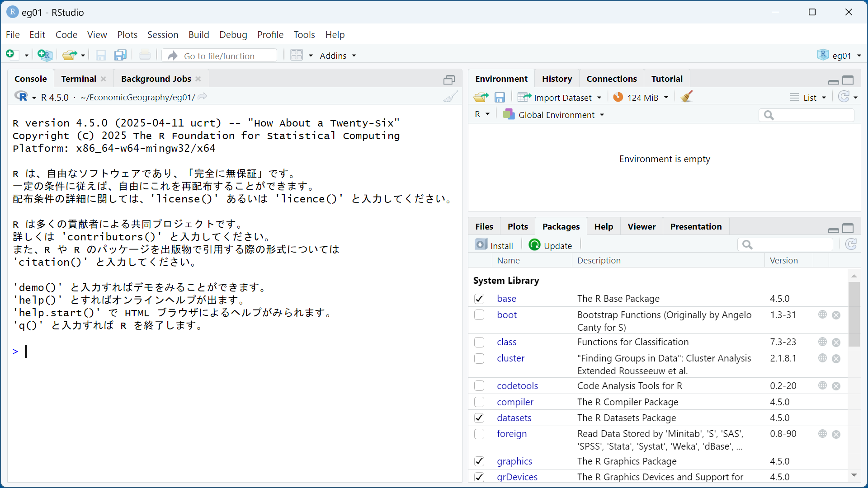
Task: Click the workspace panes layout icon
Action: click(x=297, y=55)
